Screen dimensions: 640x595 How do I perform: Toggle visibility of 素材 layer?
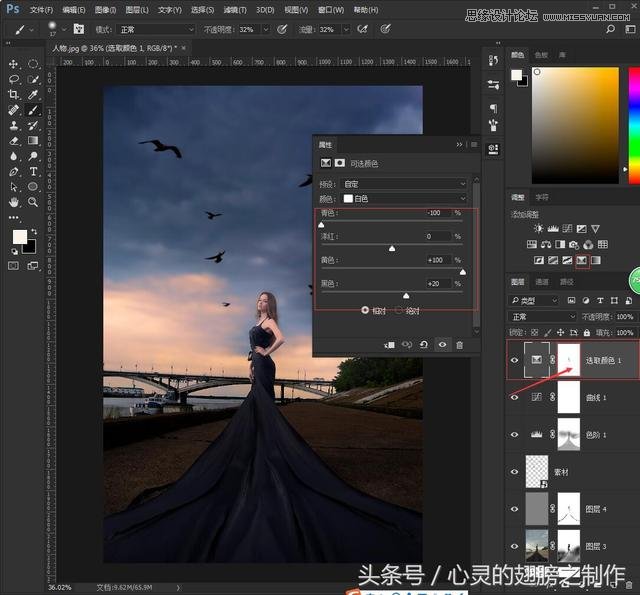pyautogui.click(x=515, y=472)
